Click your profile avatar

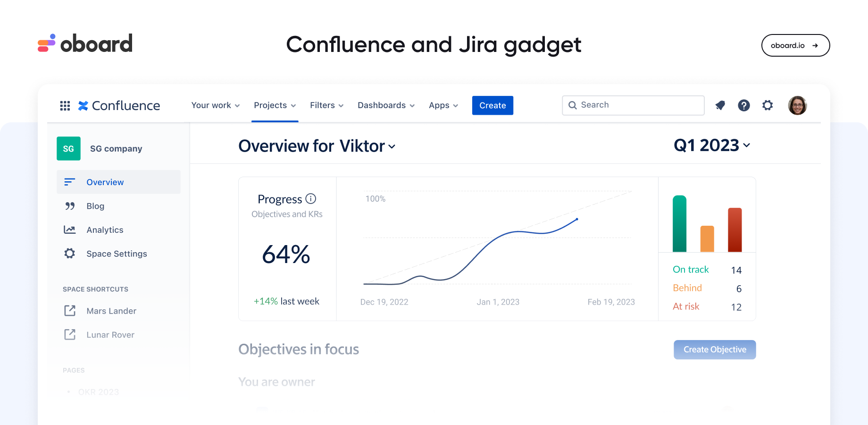pyautogui.click(x=797, y=105)
